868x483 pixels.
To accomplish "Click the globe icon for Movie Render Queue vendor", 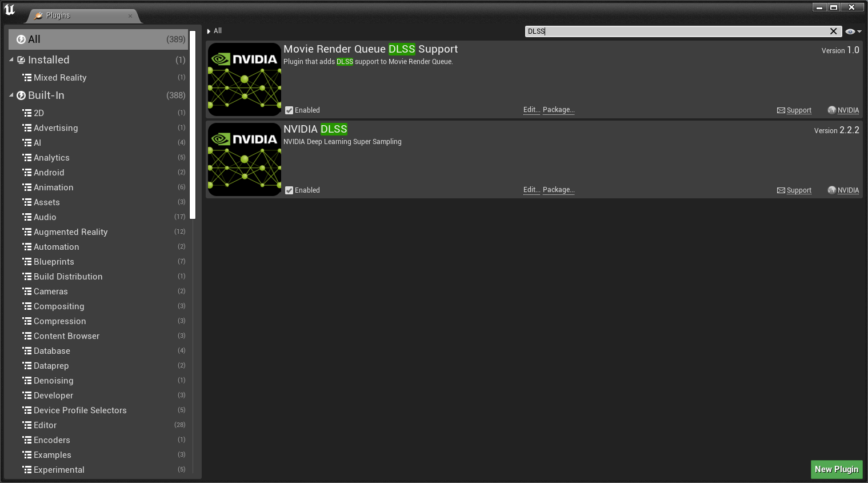I will pos(832,110).
